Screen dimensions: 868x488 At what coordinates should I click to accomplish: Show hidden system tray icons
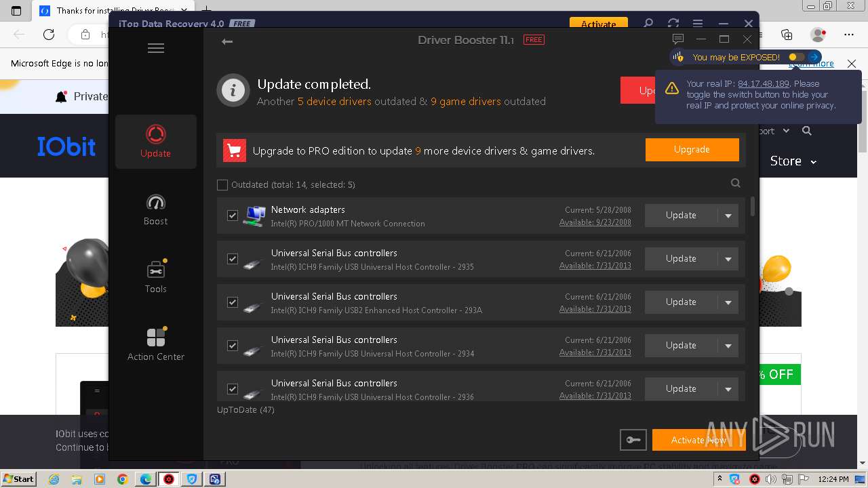719,479
